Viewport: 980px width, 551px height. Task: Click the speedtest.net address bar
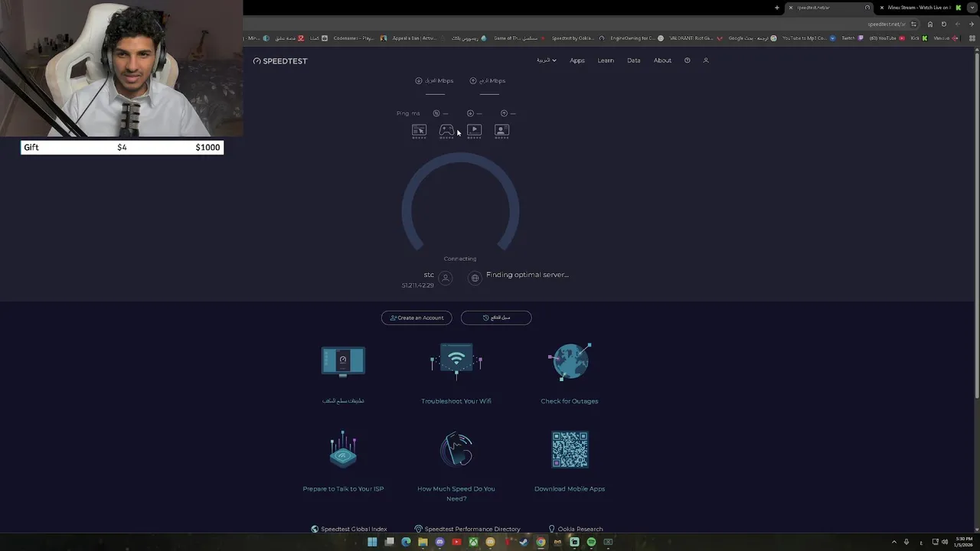point(886,24)
